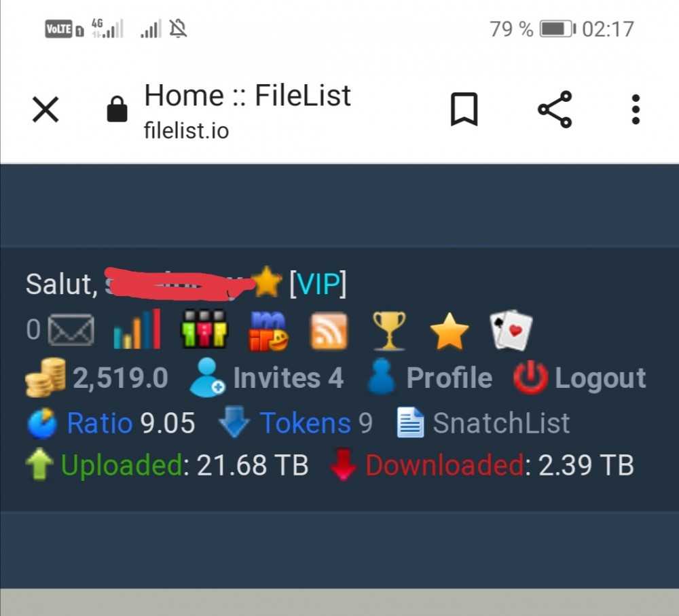This screenshot has width=679, height=616.
Task: Open the Profile link
Action: (x=449, y=378)
